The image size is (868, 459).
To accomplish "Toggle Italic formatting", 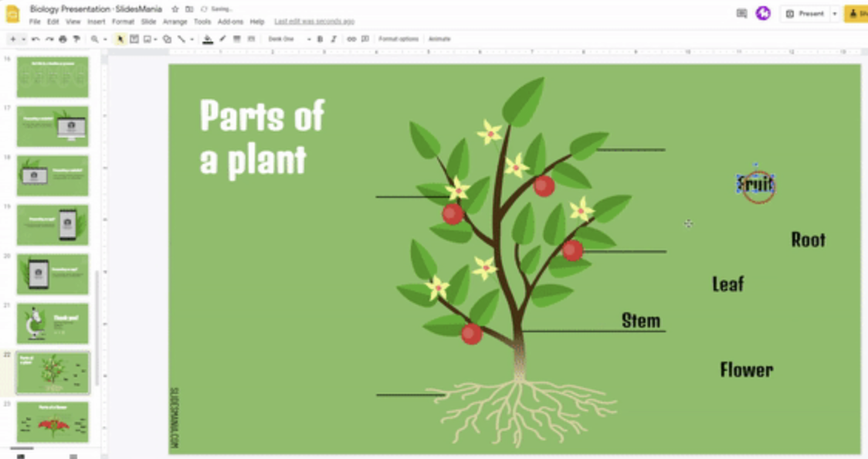I will 334,39.
